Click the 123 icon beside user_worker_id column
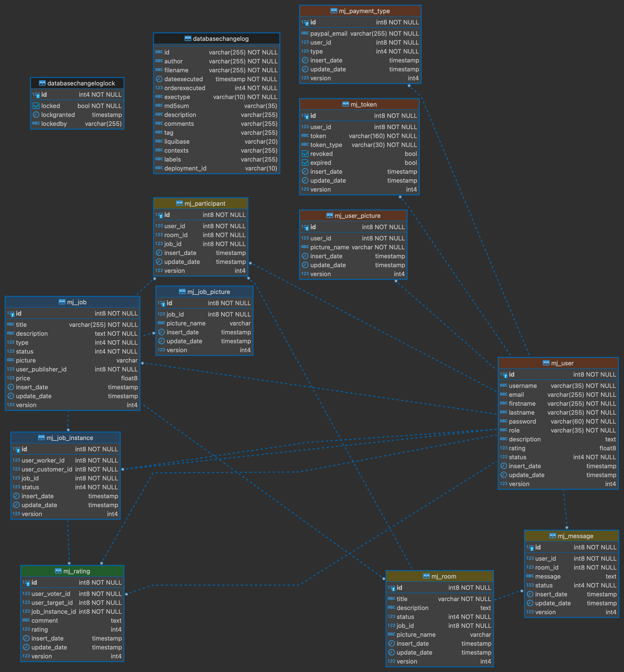 click(x=16, y=460)
